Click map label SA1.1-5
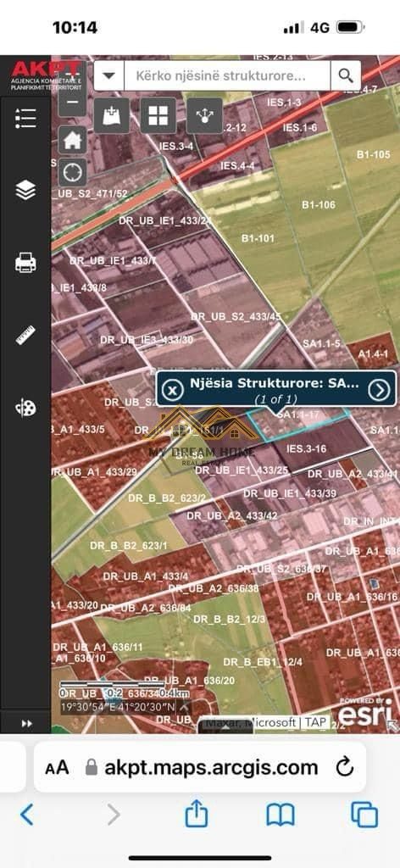The image size is (400, 868). 321,343
